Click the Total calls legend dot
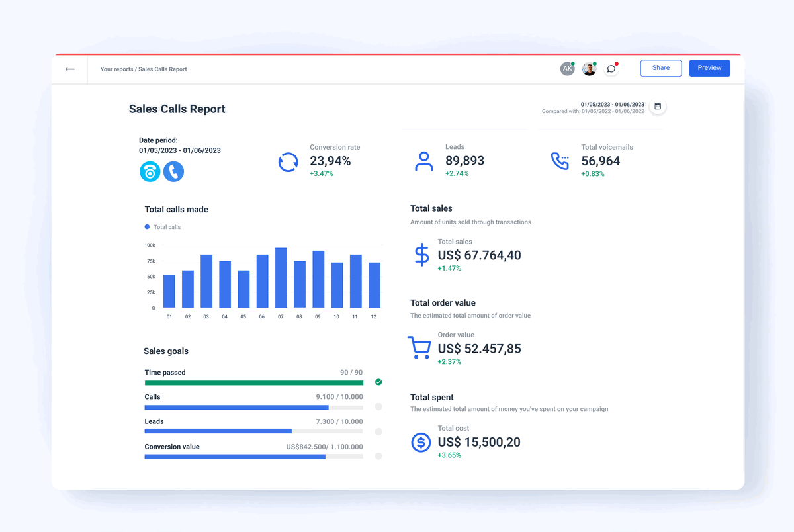The width and height of the screenshot is (794, 532). click(x=146, y=226)
